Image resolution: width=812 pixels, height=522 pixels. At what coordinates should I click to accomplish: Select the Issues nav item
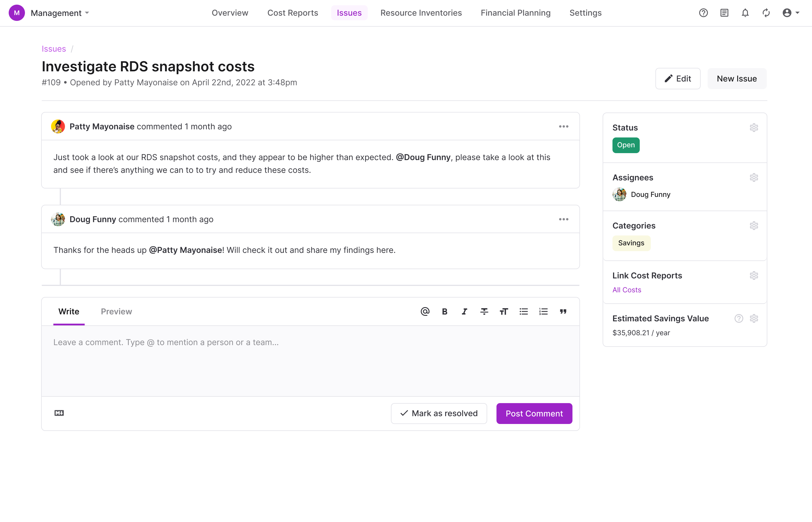click(x=349, y=13)
